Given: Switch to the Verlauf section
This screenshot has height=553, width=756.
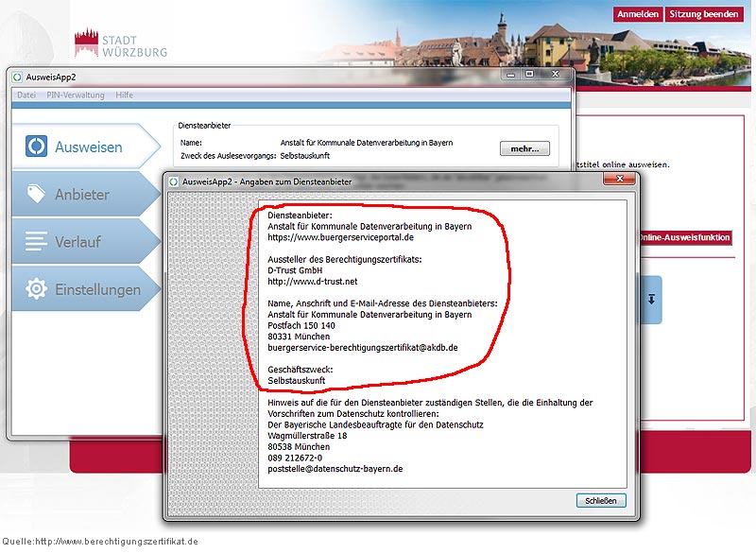Looking at the screenshot, I should [x=86, y=242].
